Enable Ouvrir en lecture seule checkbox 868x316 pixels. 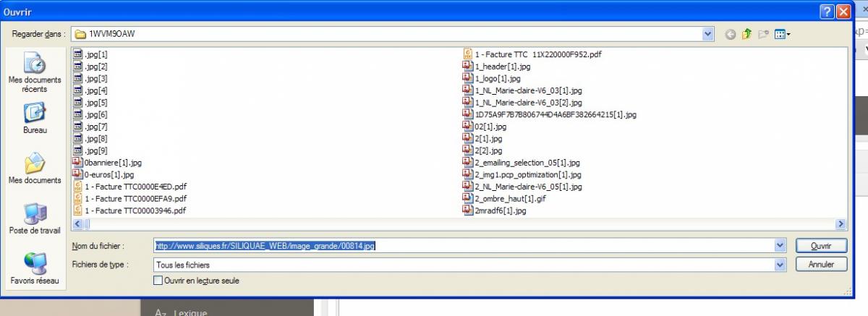pos(158,281)
